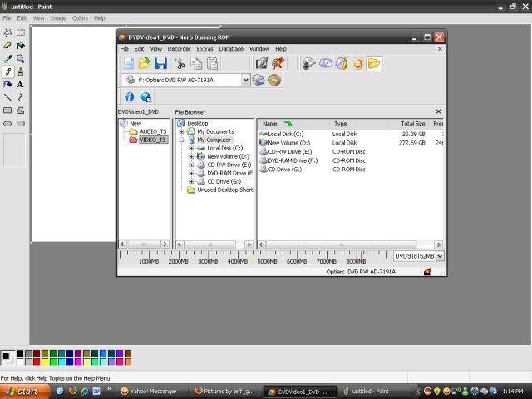Click the Help question mark icon in Nero
The width and height of the screenshot is (532, 399).
click(146, 97)
